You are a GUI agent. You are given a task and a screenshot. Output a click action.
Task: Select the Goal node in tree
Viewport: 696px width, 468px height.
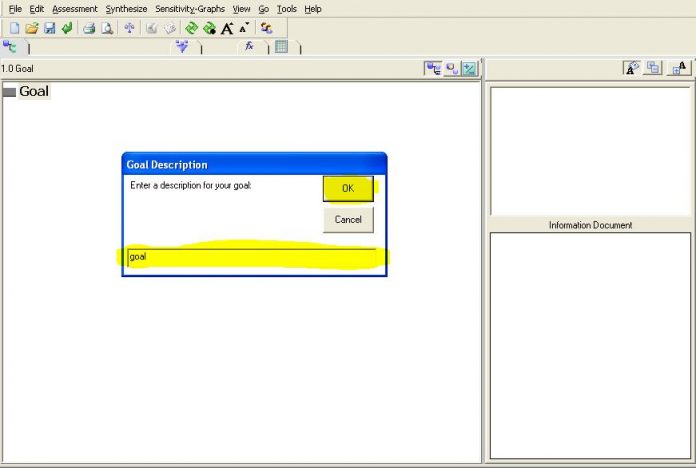point(33,92)
